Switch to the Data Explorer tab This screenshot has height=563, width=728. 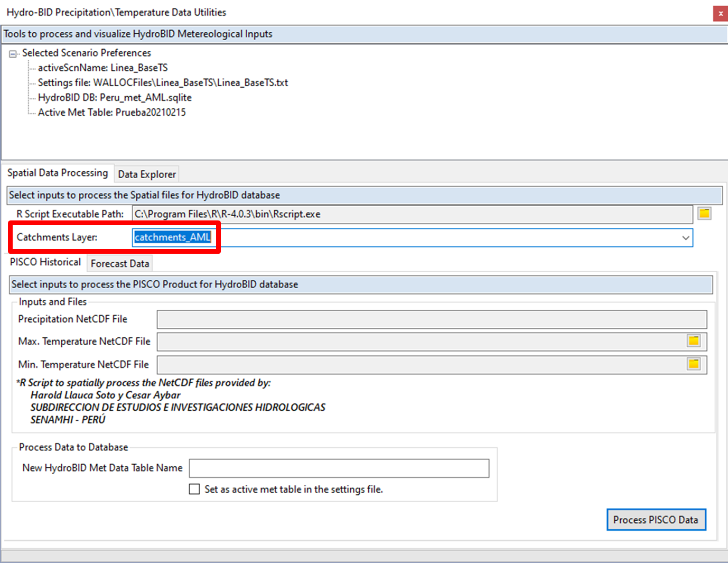pos(146,174)
